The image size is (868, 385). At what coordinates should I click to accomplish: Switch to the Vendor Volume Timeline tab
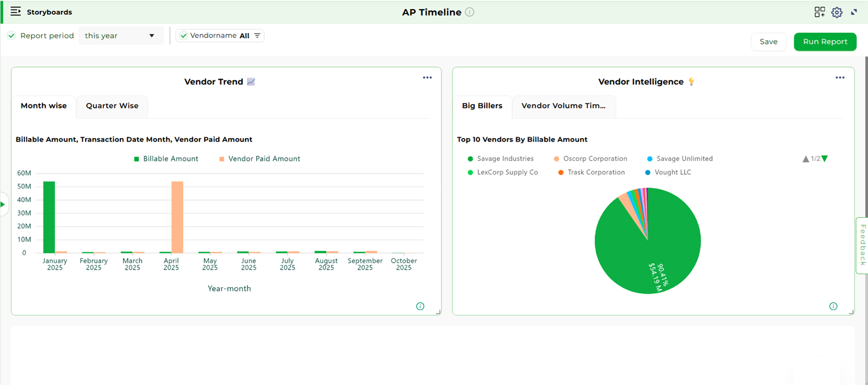[x=563, y=106]
